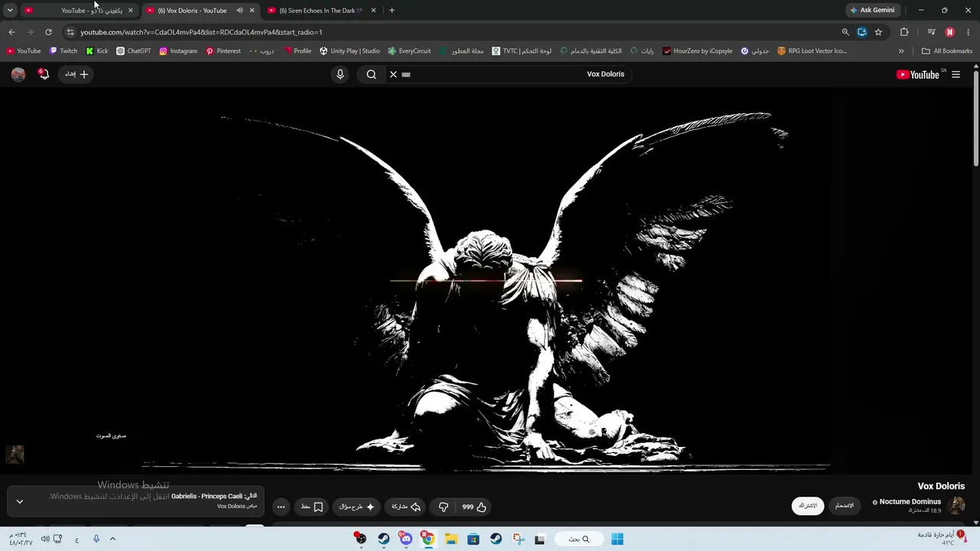Like the Vox Doloris video
This screenshot has height=551, width=980.
point(475,507)
